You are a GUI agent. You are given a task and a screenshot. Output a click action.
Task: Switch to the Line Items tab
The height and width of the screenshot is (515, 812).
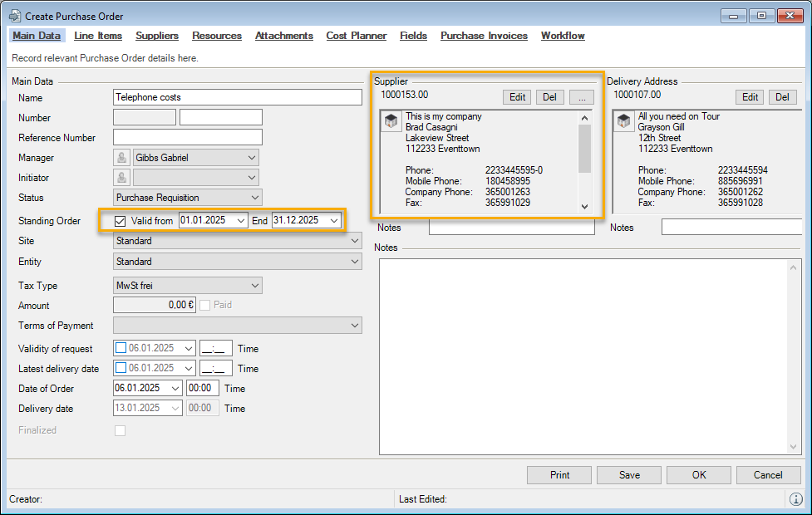tap(98, 36)
